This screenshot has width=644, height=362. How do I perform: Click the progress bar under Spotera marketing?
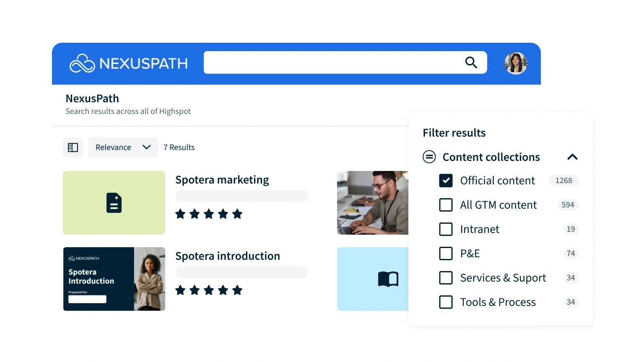point(241,196)
